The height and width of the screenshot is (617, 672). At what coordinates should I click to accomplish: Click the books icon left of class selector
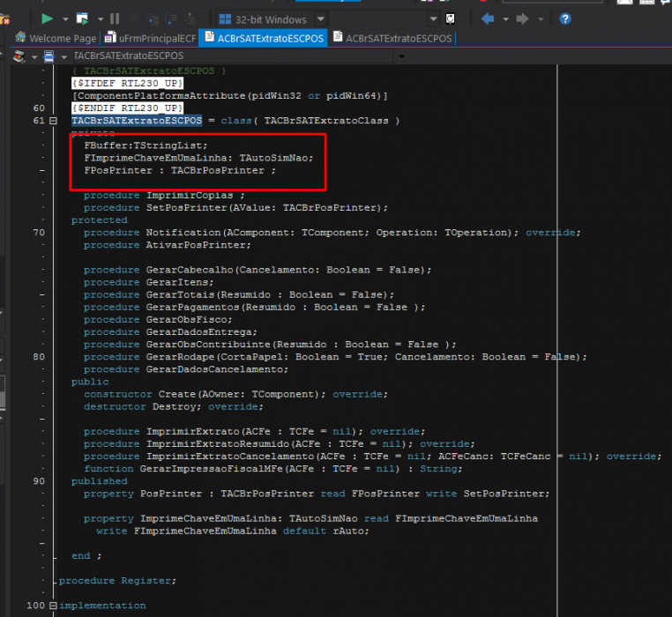(19, 56)
